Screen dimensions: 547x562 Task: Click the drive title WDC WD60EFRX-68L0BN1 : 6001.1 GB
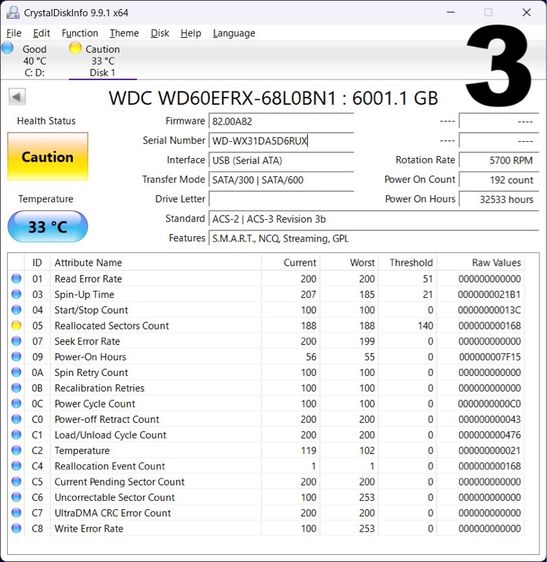pos(273,98)
